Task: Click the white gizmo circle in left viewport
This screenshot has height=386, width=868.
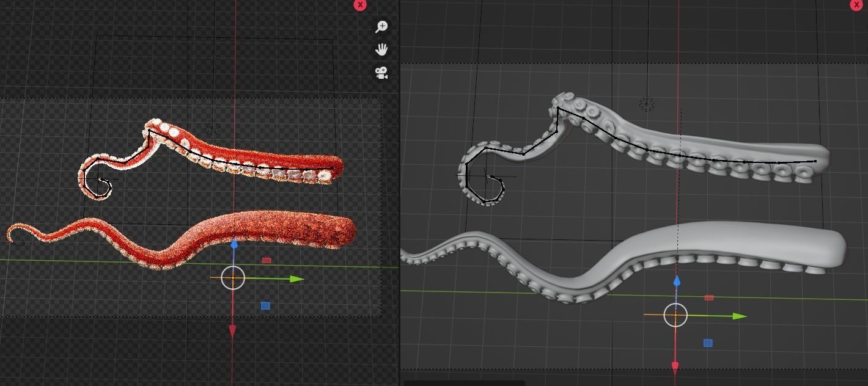Action: point(232,277)
